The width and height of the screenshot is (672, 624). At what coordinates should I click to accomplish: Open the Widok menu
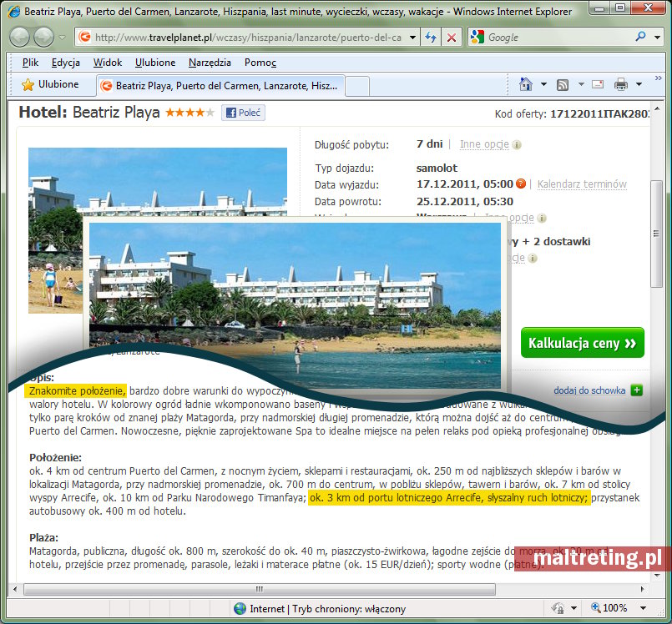(108, 63)
